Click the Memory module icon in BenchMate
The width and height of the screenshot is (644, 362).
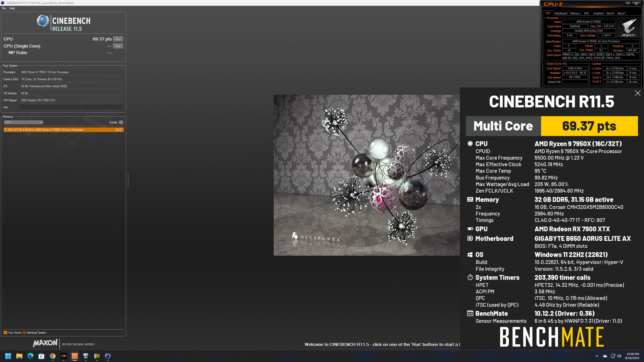click(470, 199)
